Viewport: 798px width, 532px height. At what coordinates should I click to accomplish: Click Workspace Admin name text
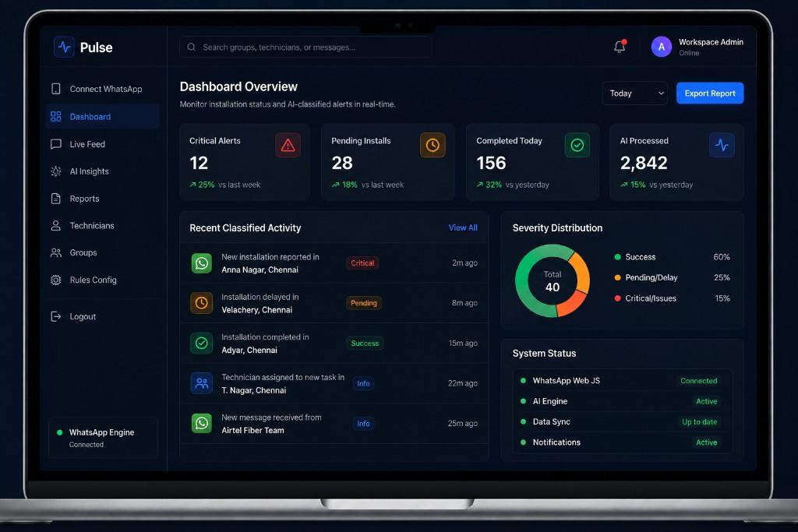coord(711,42)
